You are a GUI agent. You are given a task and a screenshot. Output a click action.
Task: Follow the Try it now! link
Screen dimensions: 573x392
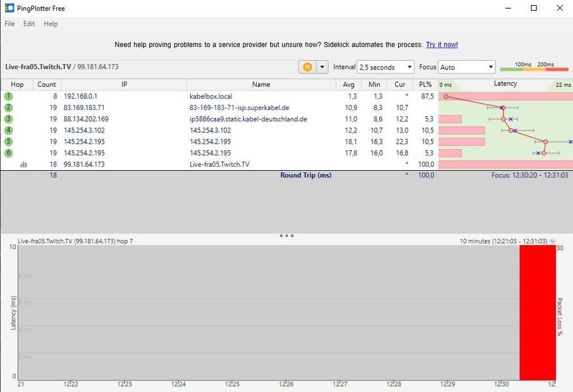click(442, 45)
